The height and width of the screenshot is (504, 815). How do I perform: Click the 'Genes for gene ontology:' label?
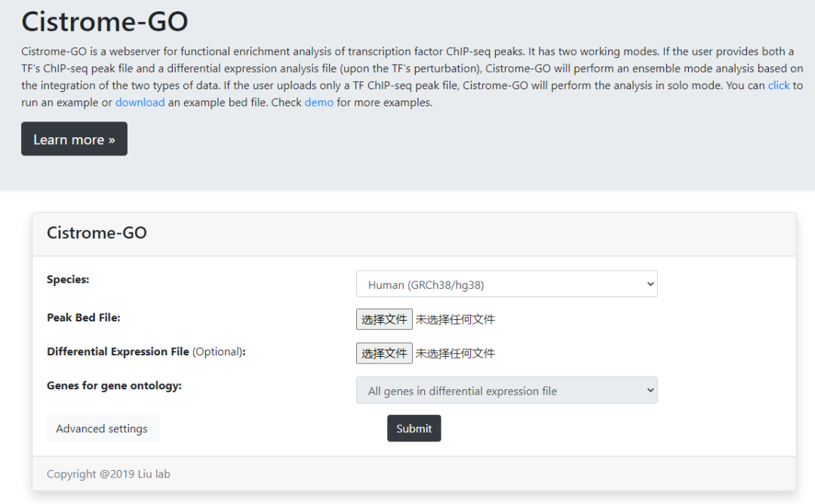point(115,386)
